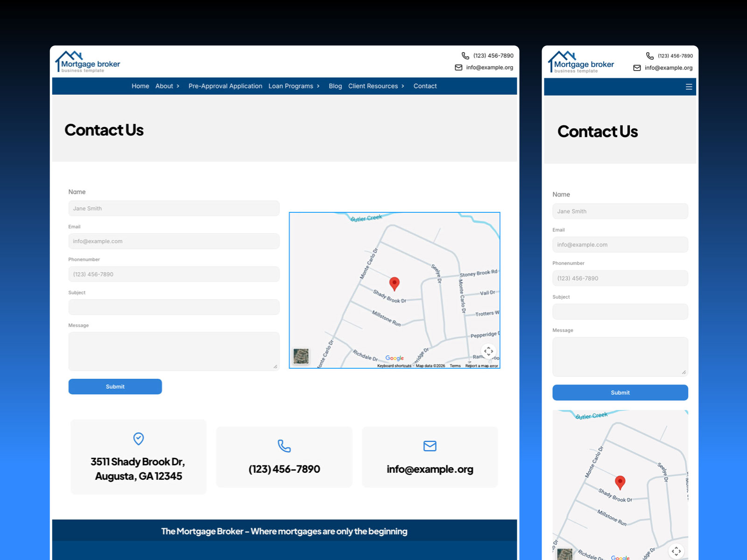Screen dimensions: 747x560
Task: Click the envelope icon in desktop header
Action: tap(458, 68)
